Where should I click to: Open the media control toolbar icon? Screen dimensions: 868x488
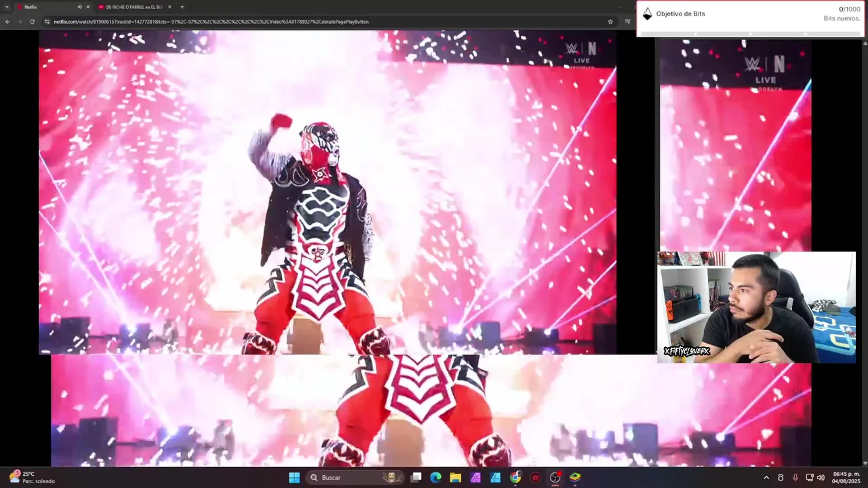click(x=627, y=22)
